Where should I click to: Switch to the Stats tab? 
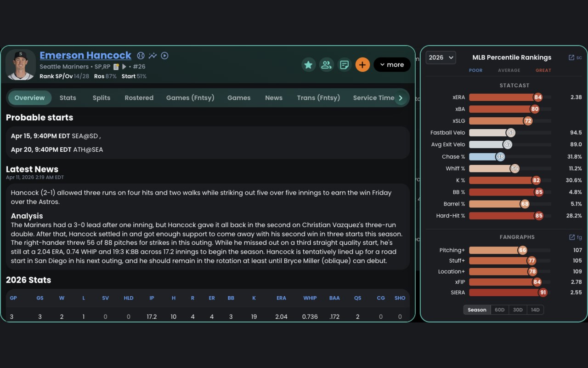[x=68, y=98]
